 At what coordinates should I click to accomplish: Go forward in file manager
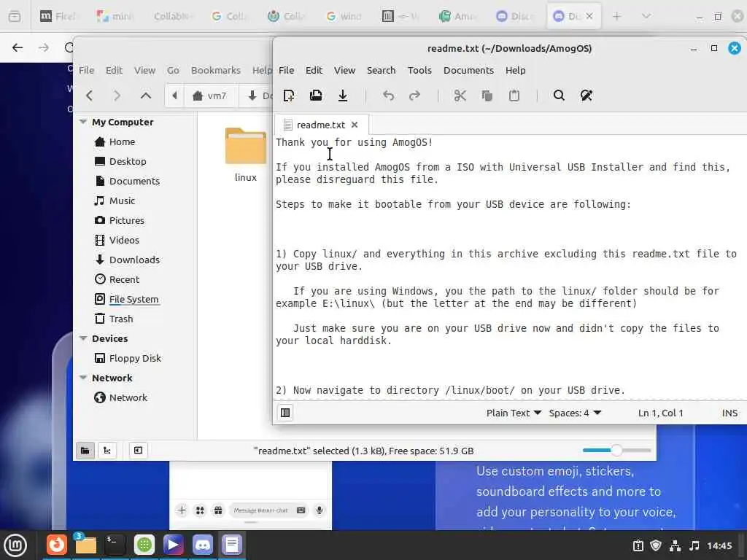[x=117, y=96]
